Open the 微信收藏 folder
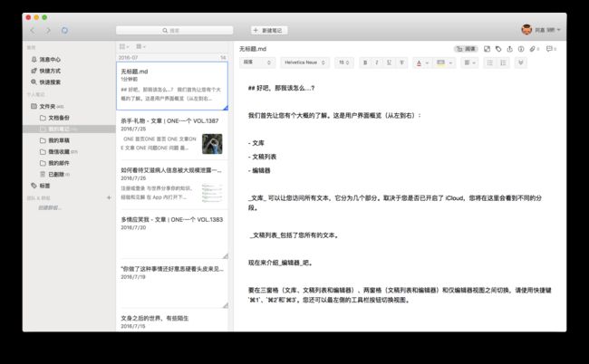Viewport: 589px width, 364px height. click(59, 151)
